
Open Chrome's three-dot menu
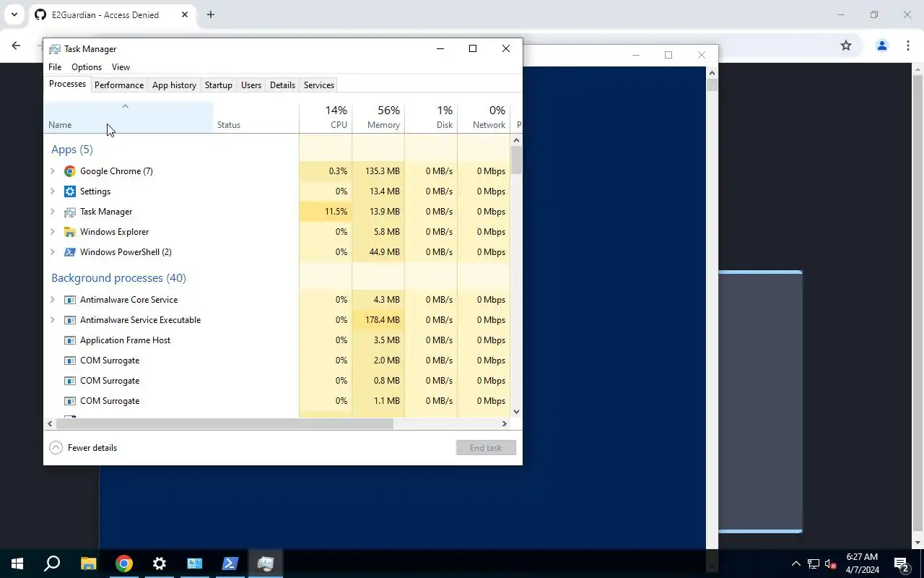[908, 46]
